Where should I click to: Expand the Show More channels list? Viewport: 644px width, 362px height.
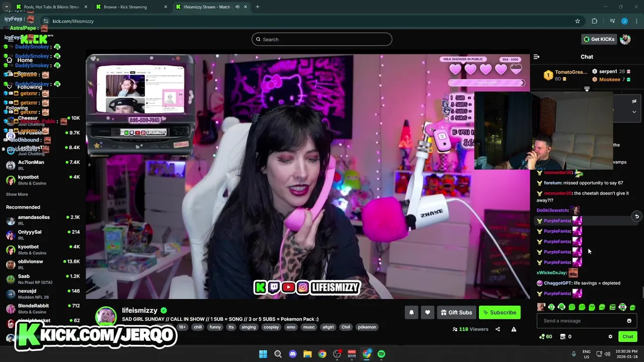point(17,194)
